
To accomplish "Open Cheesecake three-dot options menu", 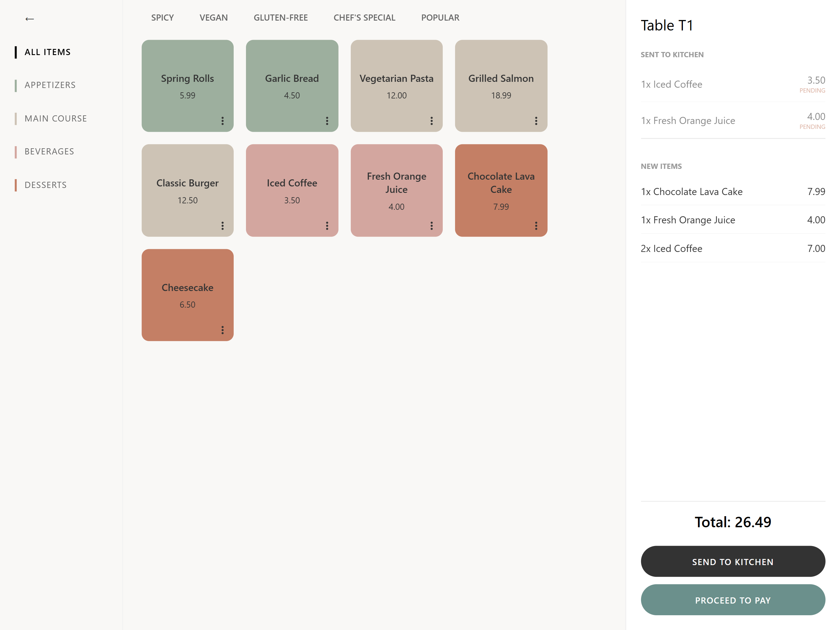I will [x=223, y=330].
